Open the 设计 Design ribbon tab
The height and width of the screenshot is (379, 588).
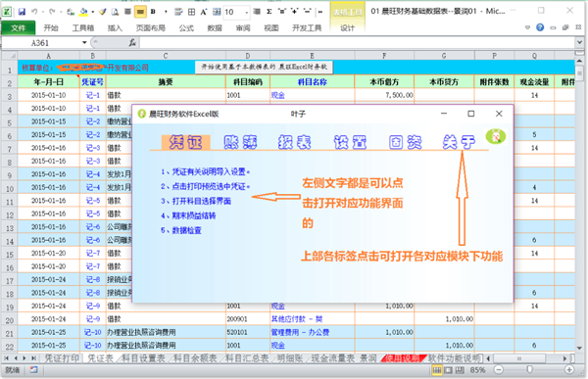pyautogui.click(x=347, y=27)
